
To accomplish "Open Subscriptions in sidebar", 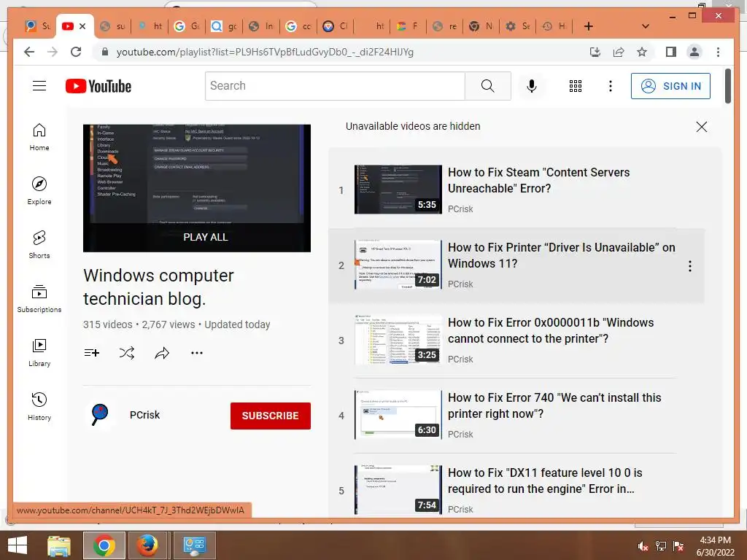I will [x=39, y=298].
